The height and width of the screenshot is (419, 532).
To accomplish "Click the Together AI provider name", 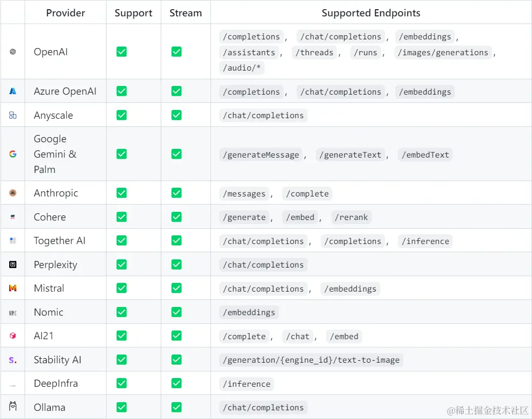I will click(x=59, y=240).
